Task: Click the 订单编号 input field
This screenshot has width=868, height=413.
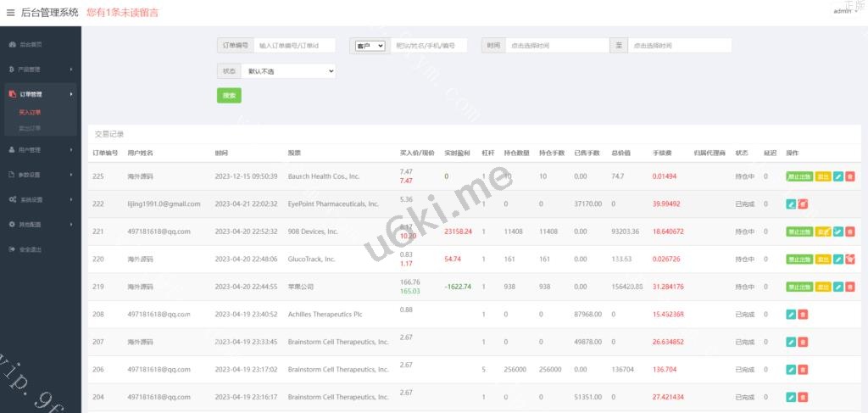Action: pyautogui.click(x=294, y=46)
